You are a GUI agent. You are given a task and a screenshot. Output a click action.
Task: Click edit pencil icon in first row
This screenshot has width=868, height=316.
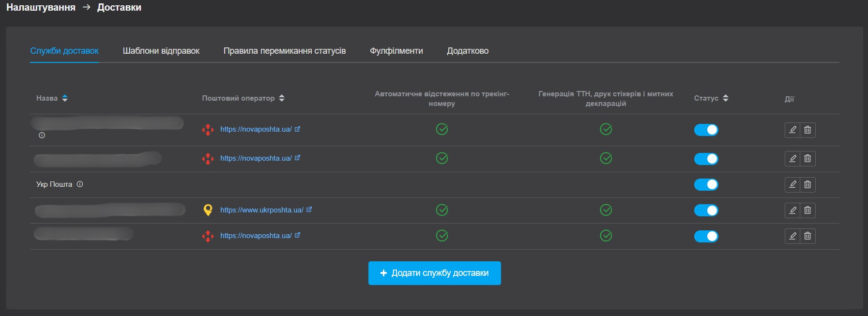(792, 130)
